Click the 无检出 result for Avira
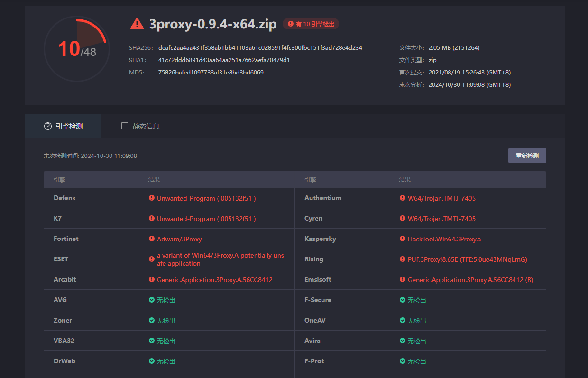 tap(417, 341)
